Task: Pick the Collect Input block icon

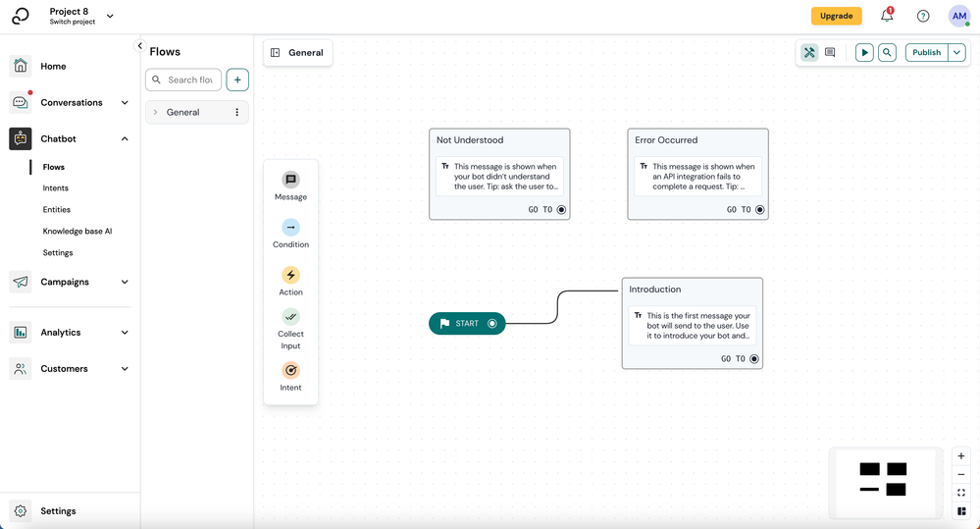Action: pos(290,317)
